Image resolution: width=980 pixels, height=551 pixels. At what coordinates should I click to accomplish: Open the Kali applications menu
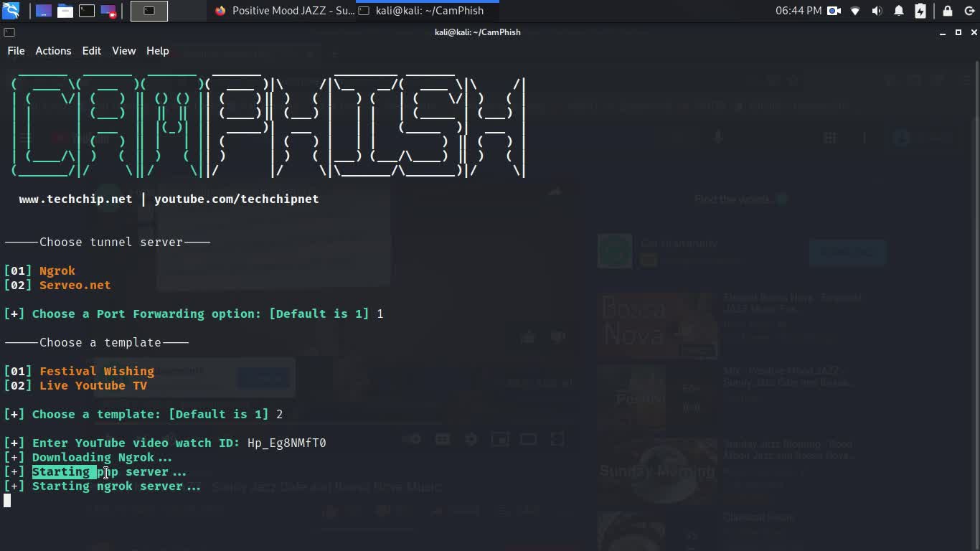[11, 11]
